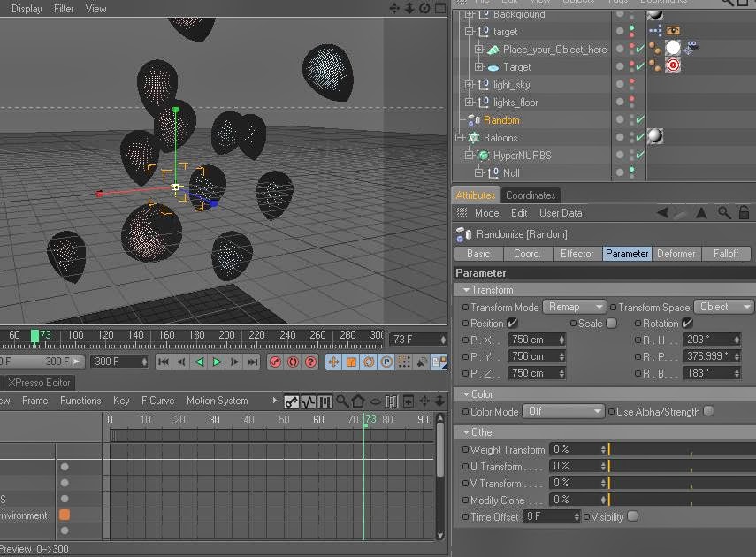Click the Basic tab button
The height and width of the screenshot is (557, 756).
478,254
